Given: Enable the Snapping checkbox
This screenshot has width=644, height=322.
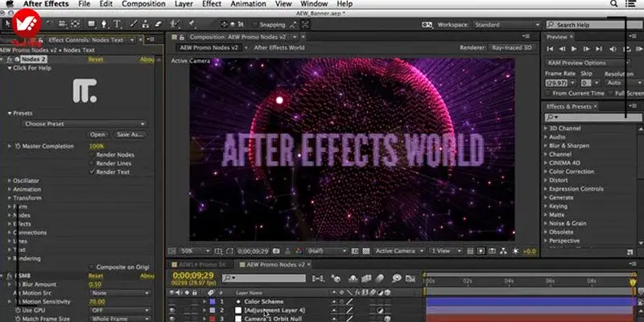Looking at the screenshot, I should tap(255, 25).
